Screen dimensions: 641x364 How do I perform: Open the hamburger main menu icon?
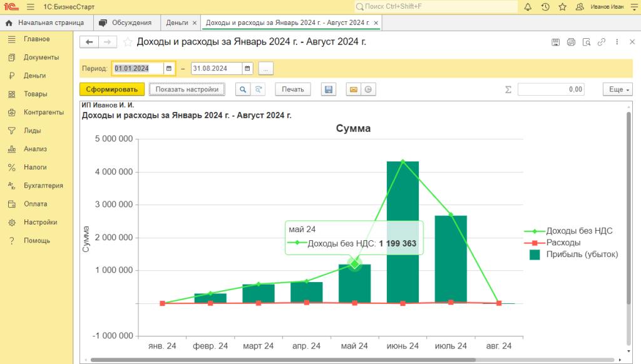[x=31, y=7]
